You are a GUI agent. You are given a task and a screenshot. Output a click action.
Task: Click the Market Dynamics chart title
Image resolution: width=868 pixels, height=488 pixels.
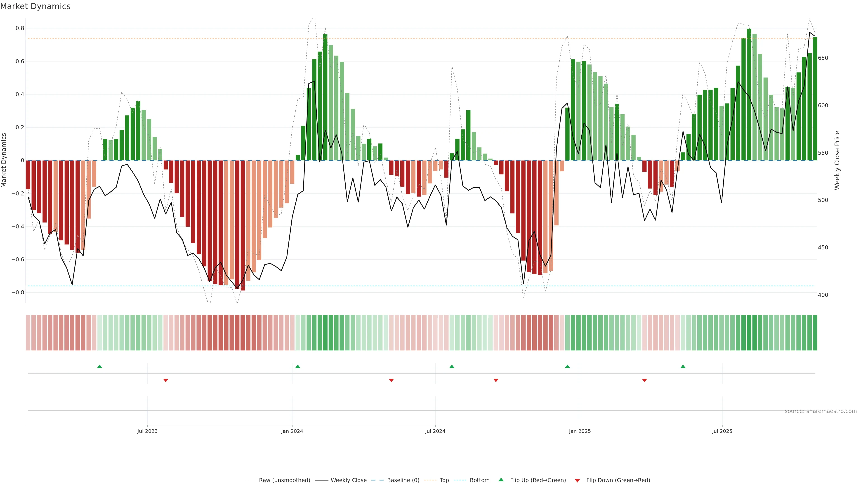pyautogui.click(x=35, y=6)
